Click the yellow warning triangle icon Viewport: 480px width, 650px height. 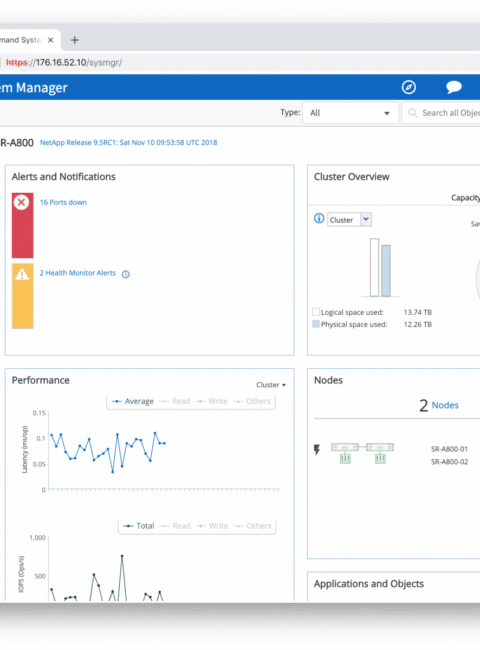tap(22, 274)
